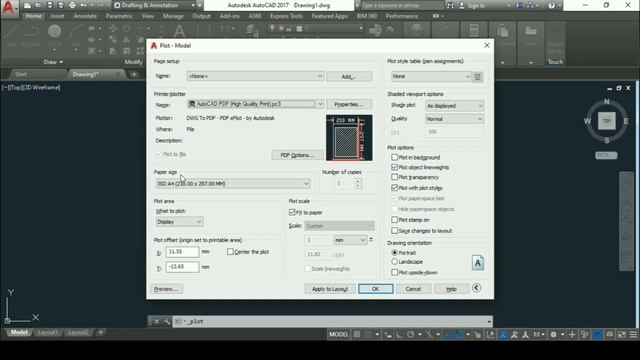
Task: Open the Quality dropdown
Action: (454, 119)
